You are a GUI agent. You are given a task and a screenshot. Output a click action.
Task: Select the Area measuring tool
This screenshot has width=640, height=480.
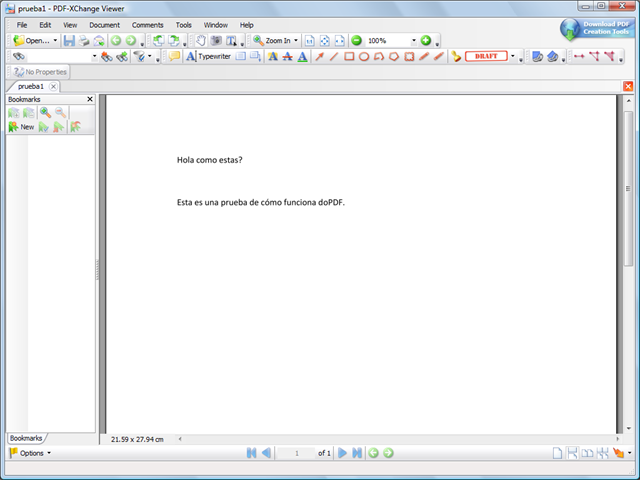(609, 56)
